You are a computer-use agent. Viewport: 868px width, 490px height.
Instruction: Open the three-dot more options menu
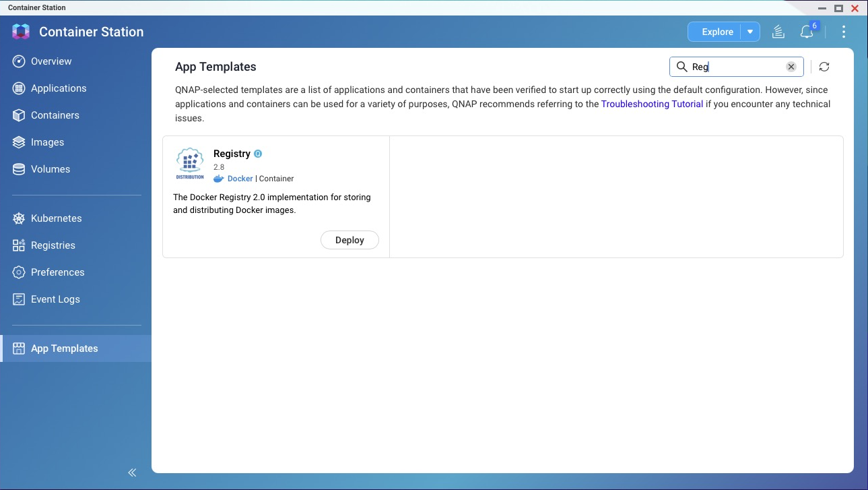pos(844,32)
